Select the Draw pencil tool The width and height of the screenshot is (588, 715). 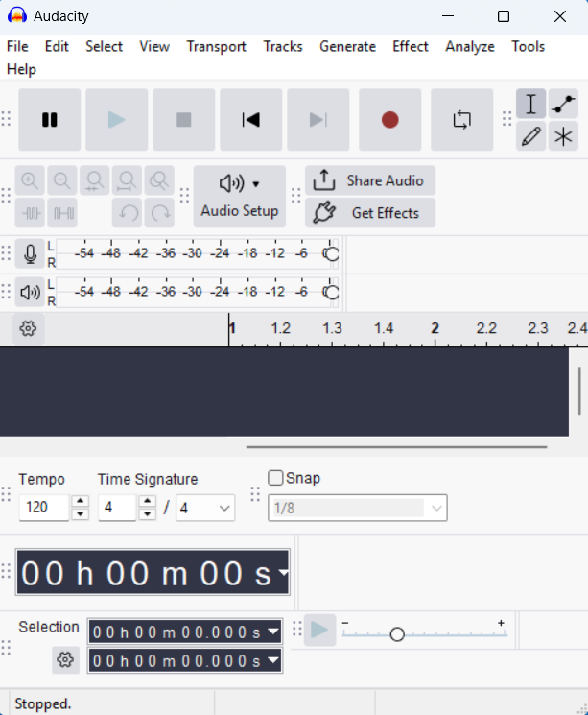pyautogui.click(x=531, y=136)
